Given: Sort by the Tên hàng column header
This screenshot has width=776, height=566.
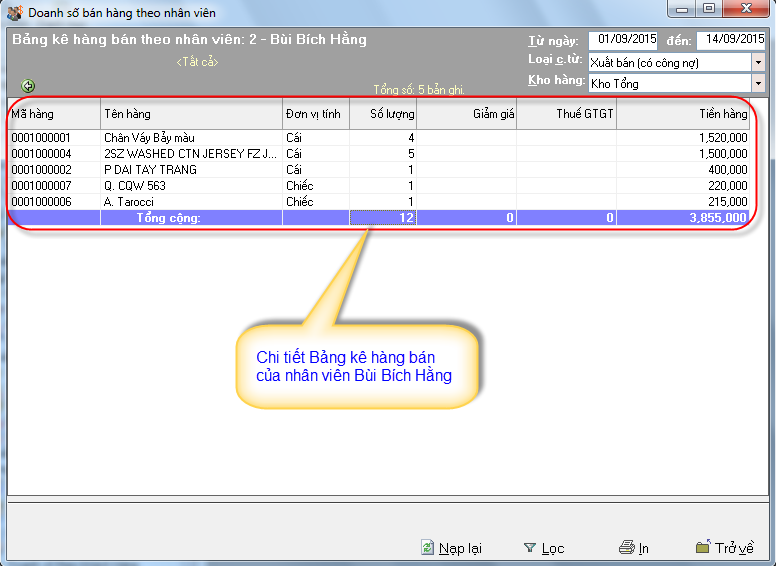Looking at the screenshot, I should tap(191, 114).
